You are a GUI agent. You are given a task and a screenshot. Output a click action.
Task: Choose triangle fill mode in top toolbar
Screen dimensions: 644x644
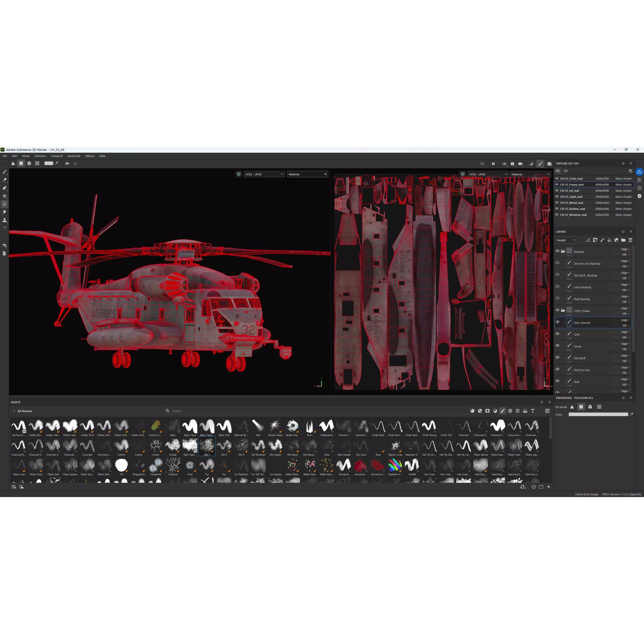pos(13,163)
